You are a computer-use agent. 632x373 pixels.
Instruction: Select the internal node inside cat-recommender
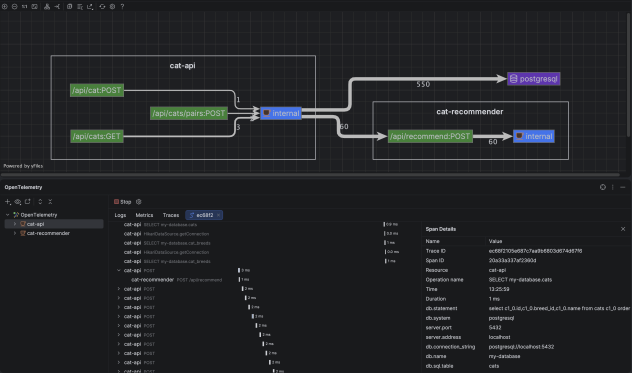coord(534,136)
